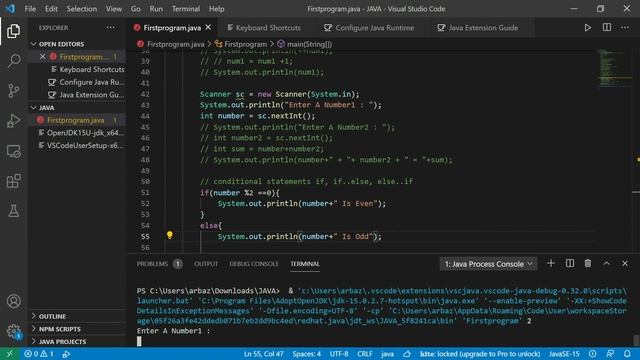This screenshot has height=360, width=640.
Task: Show the Problems panel tab
Action: 152,264
